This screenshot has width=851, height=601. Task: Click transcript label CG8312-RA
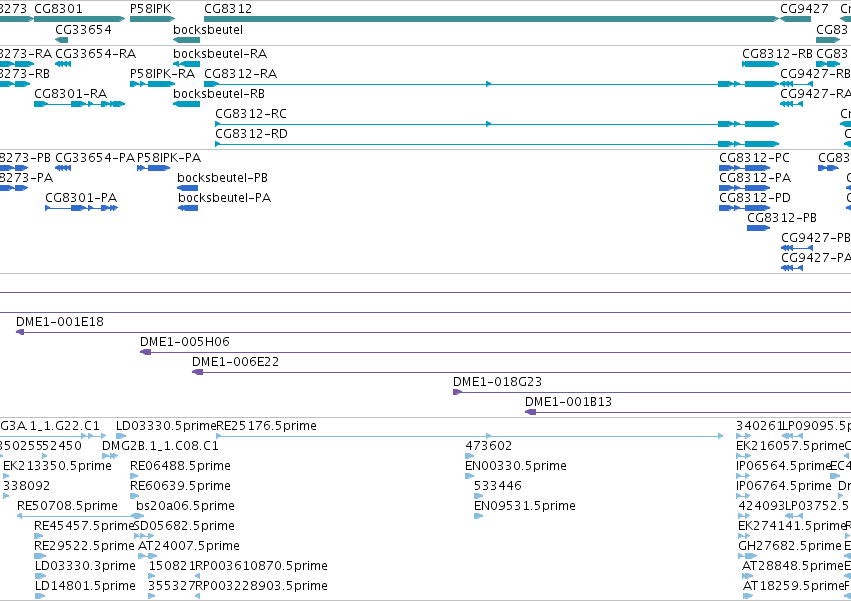coord(240,74)
